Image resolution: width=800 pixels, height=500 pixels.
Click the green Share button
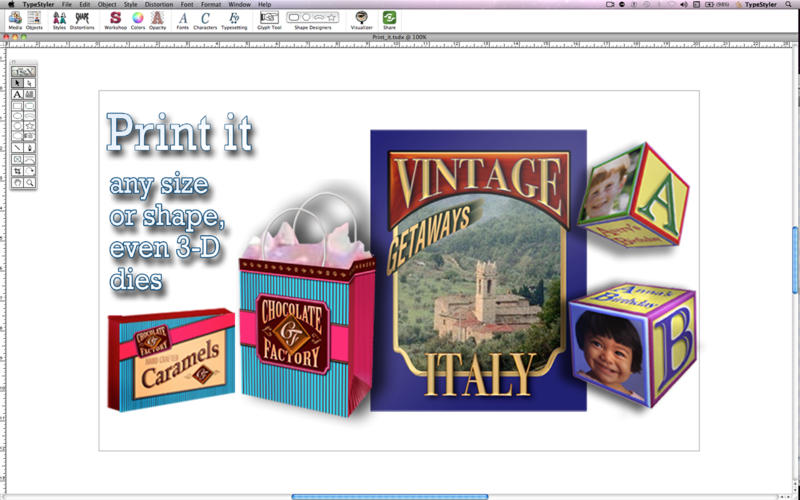click(389, 18)
